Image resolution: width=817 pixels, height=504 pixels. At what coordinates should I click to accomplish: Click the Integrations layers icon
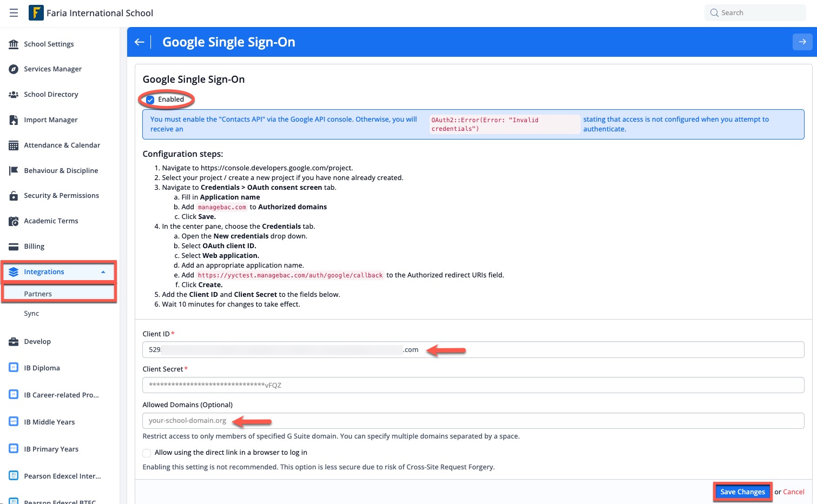[x=14, y=272]
